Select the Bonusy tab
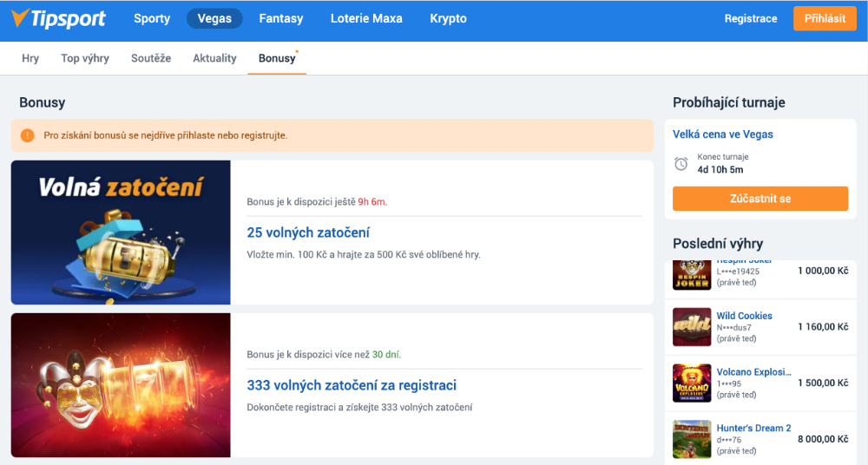 [x=277, y=58]
